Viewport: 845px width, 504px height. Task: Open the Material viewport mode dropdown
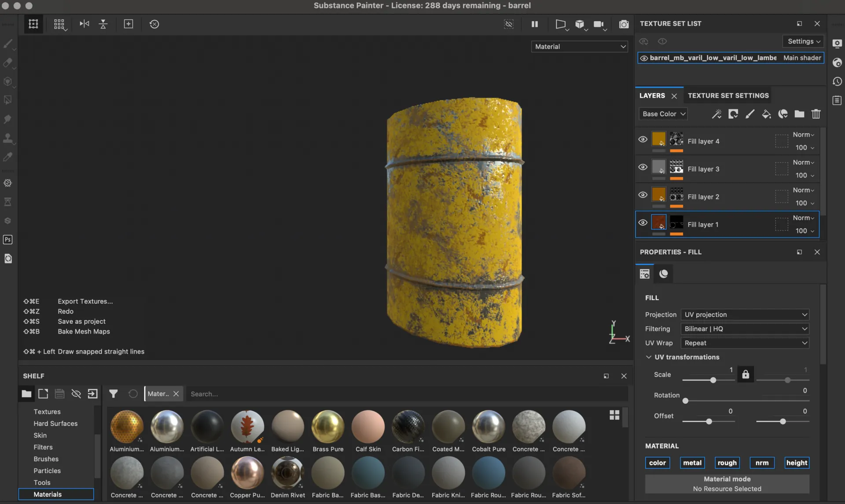coord(580,47)
